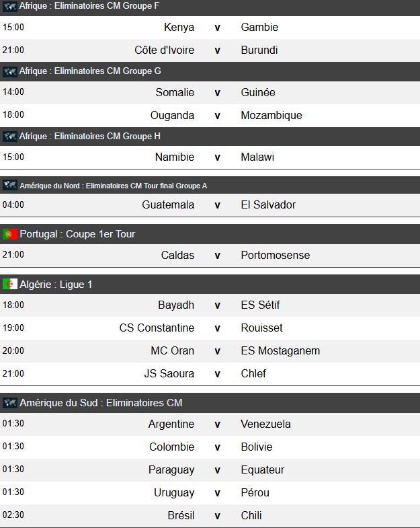Open Afrique Eliminatoires CM Groupe F header
The image size is (420, 528).
coord(90,7)
